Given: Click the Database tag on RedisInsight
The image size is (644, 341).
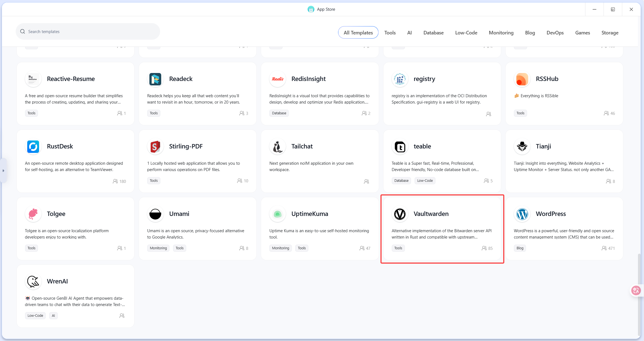Looking at the screenshot, I should coord(279,113).
